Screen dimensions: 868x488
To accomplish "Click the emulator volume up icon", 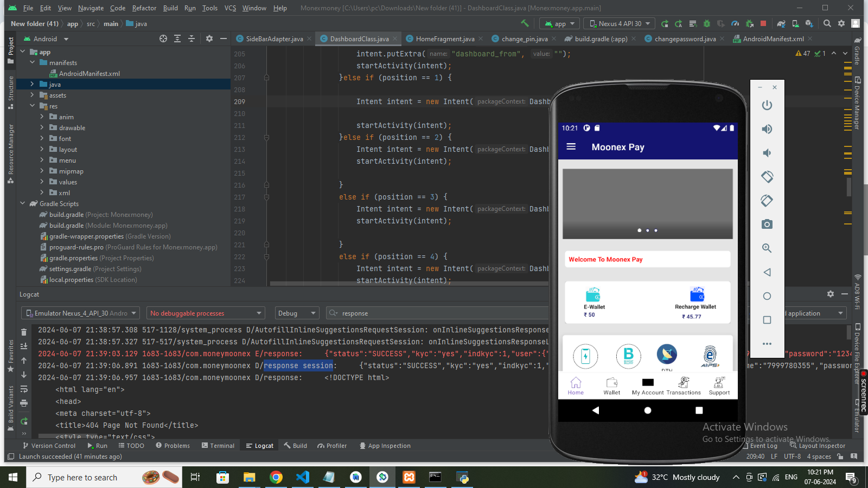I will (767, 129).
